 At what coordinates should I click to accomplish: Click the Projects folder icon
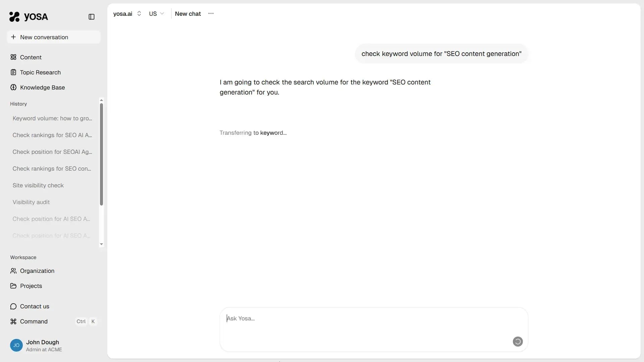click(x=13, y=286)
